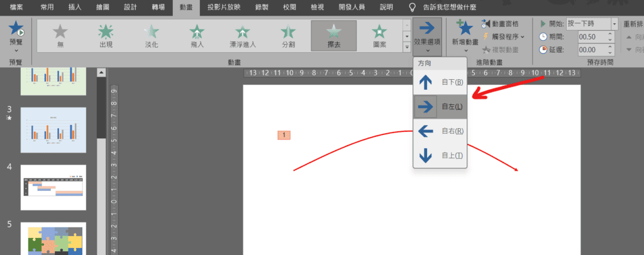Apply the 漂浮進入 float-in animation
Image resolution: width=644 pixels, height=255 pixels.
pyautogui.click(x=243, y=36)
